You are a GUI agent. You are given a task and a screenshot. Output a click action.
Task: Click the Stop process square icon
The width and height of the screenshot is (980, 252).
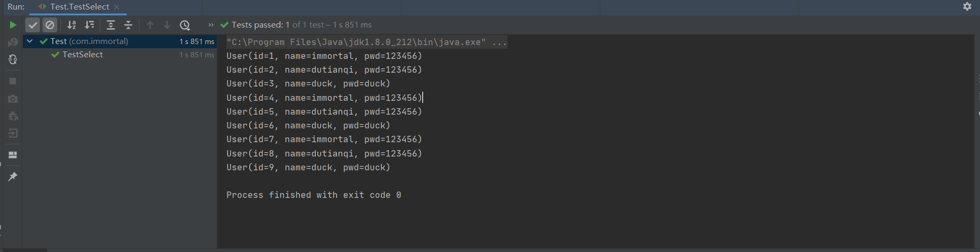point(13,81)
